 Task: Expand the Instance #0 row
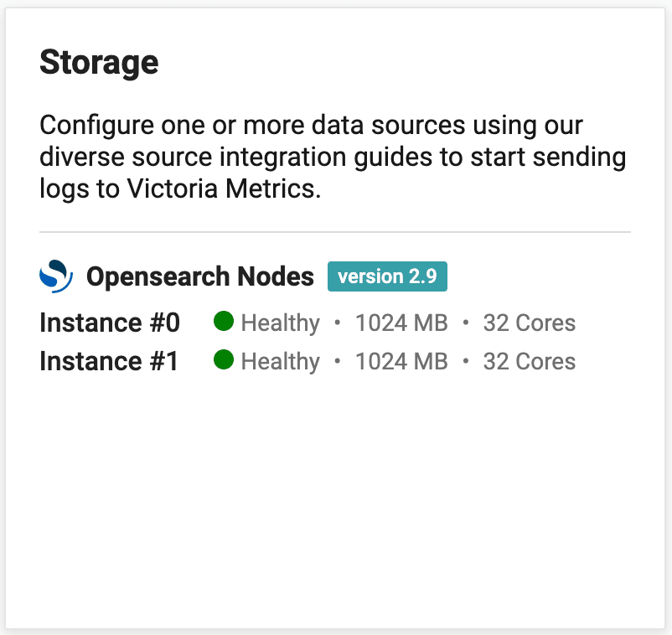(x=108, y=322)
